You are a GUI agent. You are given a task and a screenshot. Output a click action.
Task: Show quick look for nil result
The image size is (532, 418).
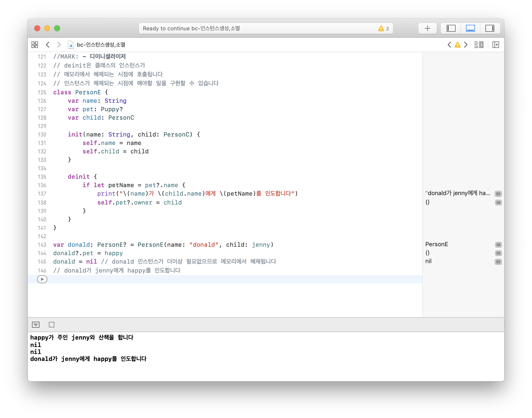(498, 262)
